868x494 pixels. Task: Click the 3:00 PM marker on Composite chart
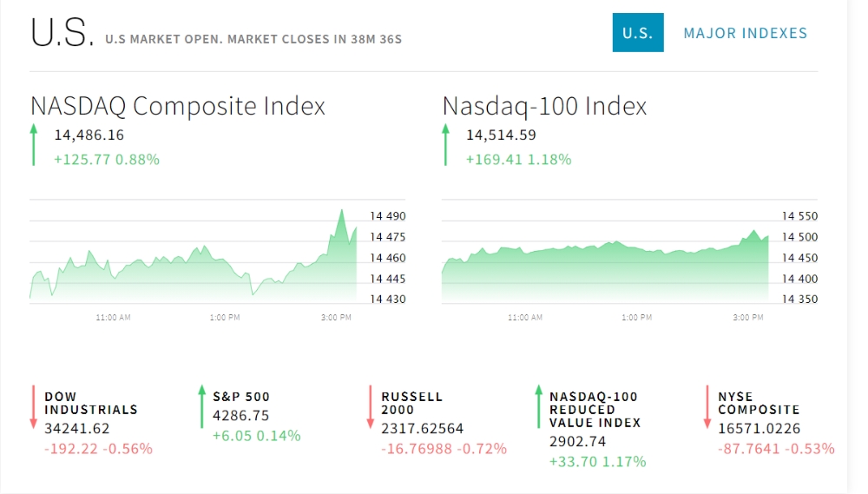335,318
